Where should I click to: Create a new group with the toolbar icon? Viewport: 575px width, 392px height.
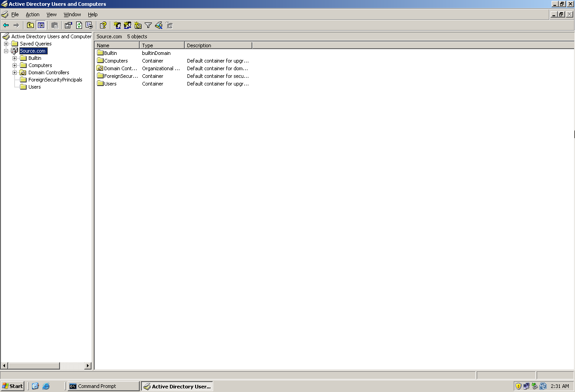pyautogui.click(x=128, y=25)
